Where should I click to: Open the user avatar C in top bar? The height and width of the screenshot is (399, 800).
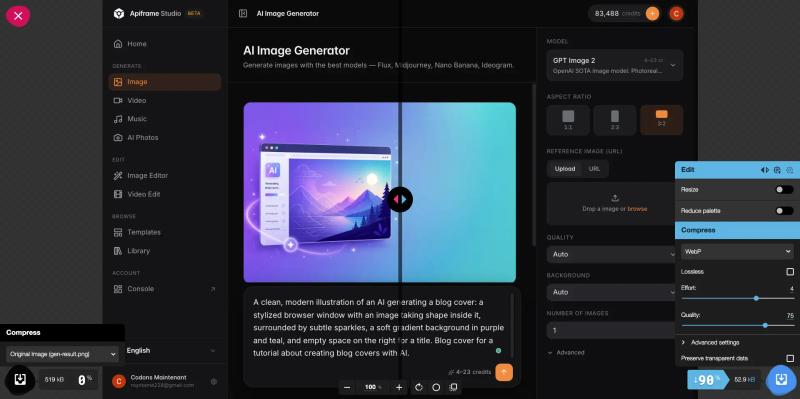(676, 14)
